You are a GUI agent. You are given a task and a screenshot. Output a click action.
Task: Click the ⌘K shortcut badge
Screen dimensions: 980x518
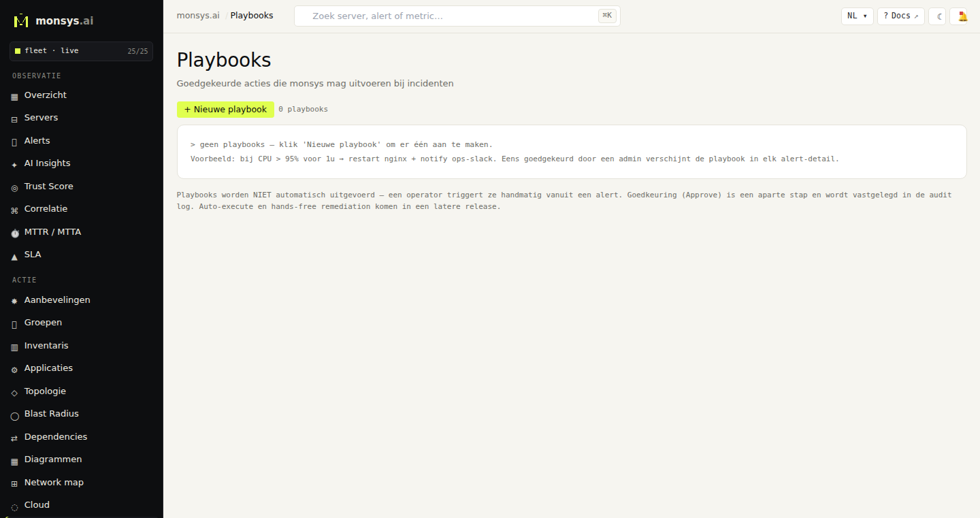click(607, 16)
